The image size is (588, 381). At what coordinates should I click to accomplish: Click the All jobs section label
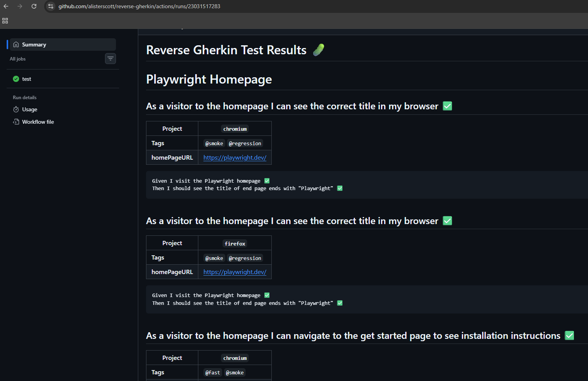pos(18,59)
